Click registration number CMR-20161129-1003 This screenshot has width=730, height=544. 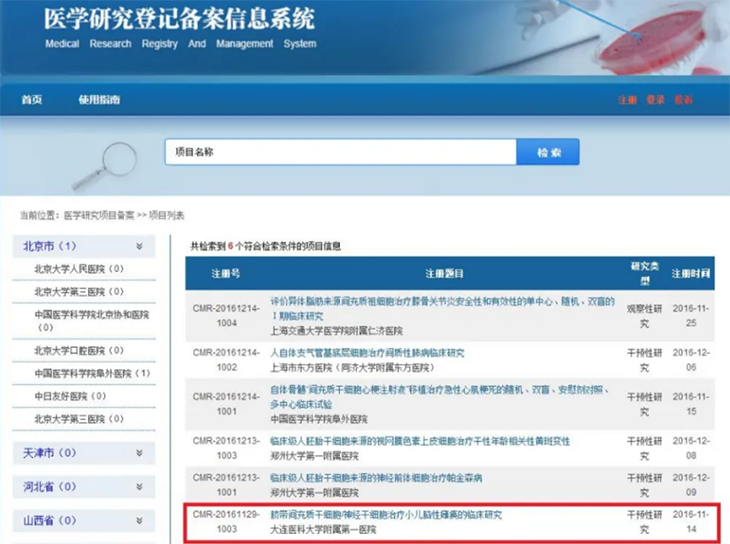(226, 522)
